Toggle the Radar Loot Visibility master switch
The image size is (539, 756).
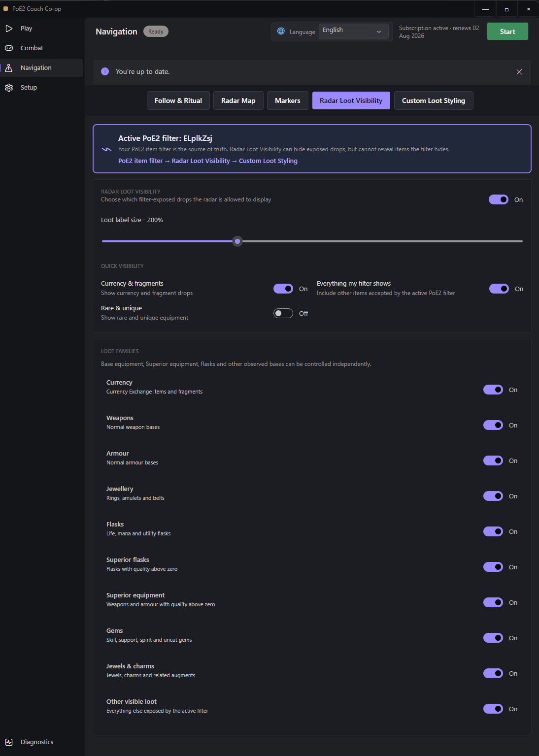tap(499, 199)
